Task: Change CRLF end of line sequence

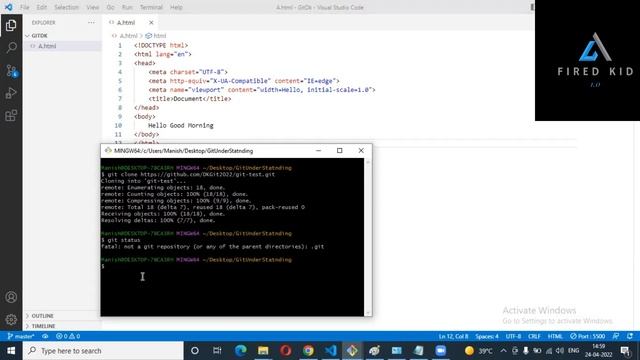Action: (x=534, y=336)
